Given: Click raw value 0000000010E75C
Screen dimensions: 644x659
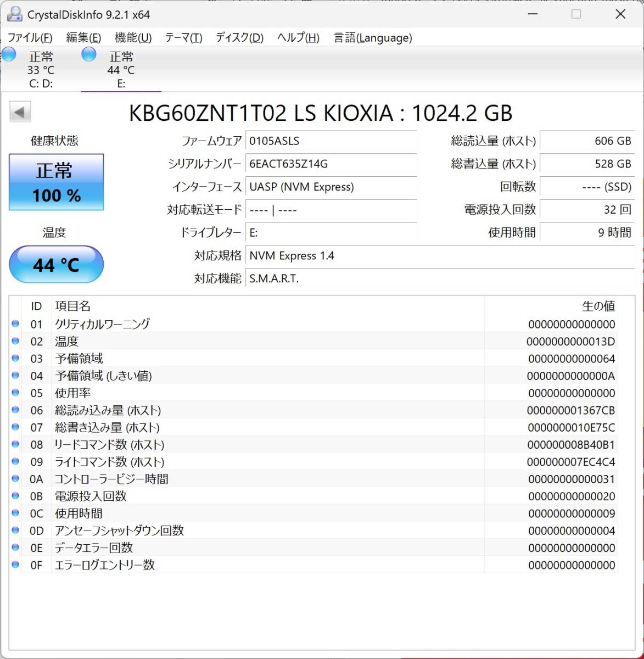Looking at the screenshot, I should coord(571,427).
